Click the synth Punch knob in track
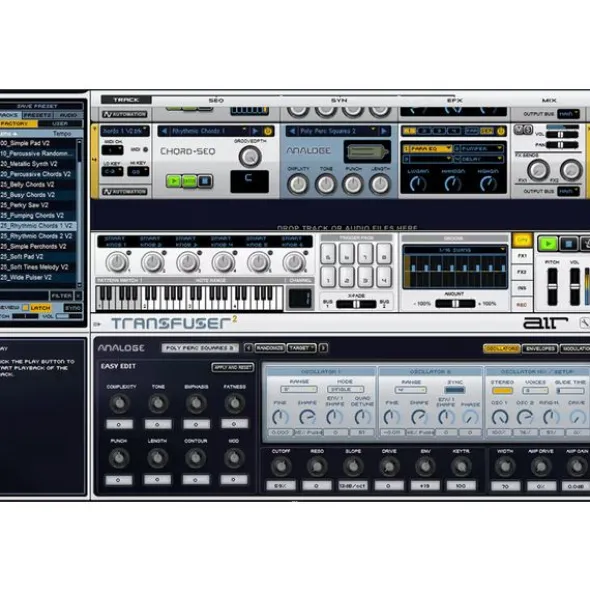This screenshot has width=590, height=591. [x=353, y=184]
